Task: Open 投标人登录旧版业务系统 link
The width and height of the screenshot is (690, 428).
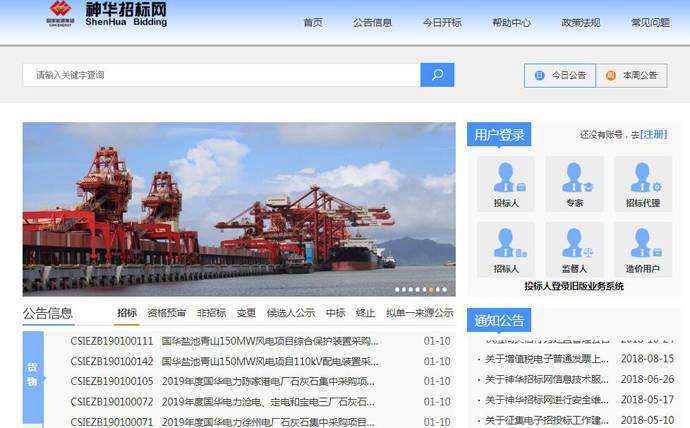Action: click(x=574, y=286)
